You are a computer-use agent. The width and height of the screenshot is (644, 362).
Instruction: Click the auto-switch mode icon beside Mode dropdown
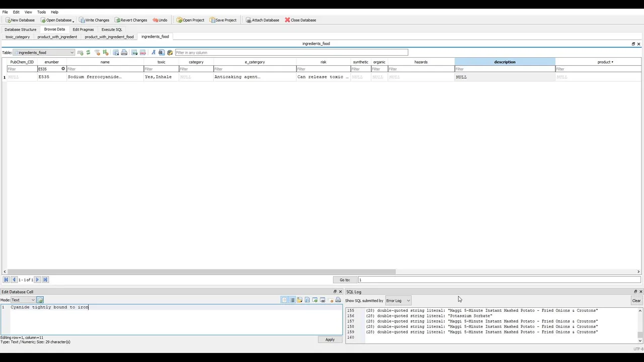click(x=40, y=300)
